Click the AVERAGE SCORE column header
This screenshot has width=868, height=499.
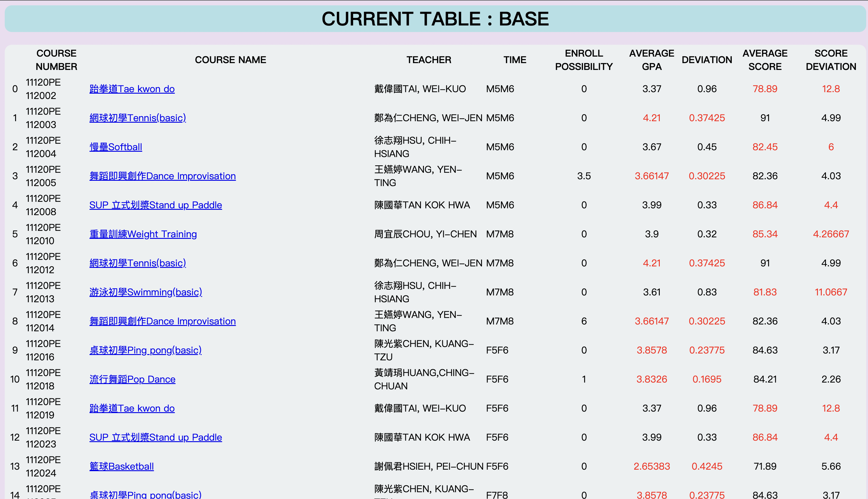pyautogui.click(x=765, y=60)
